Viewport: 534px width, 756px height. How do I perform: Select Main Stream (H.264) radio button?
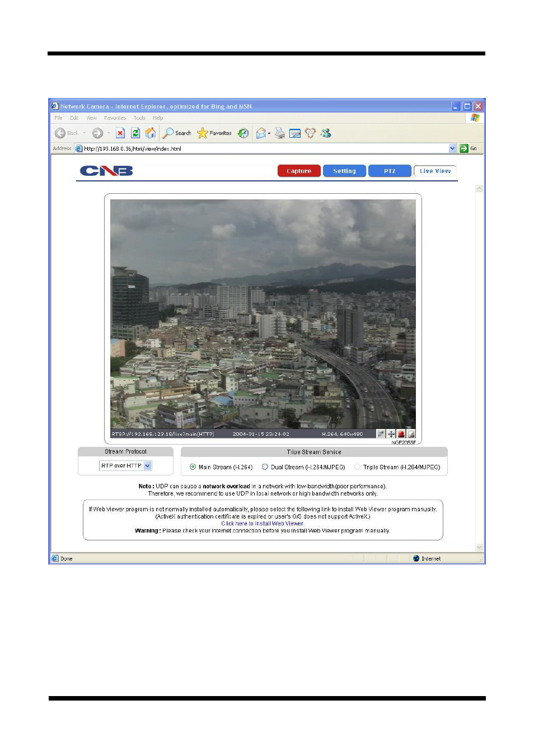coord(193,467)
